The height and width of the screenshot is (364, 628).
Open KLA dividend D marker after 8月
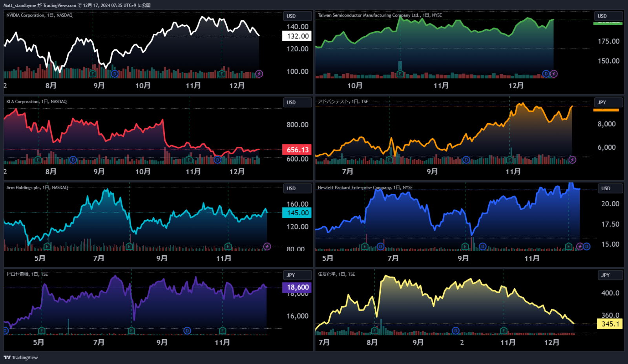[x=73, y=160]
